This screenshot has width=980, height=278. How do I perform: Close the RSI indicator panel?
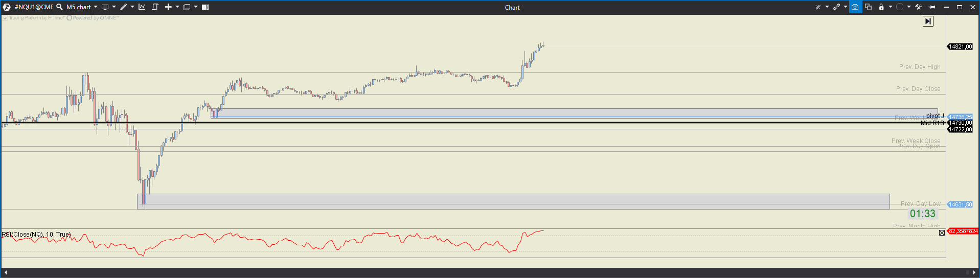(x=942, y=233)
